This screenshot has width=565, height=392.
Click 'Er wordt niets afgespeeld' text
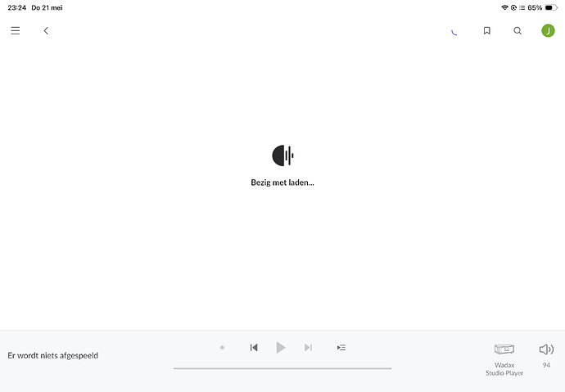coord(53,355)
